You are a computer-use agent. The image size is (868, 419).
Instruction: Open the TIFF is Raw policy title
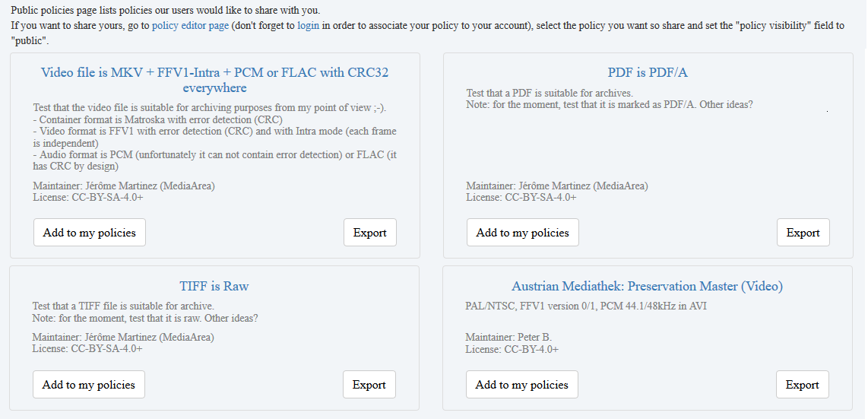pos(214,286)
